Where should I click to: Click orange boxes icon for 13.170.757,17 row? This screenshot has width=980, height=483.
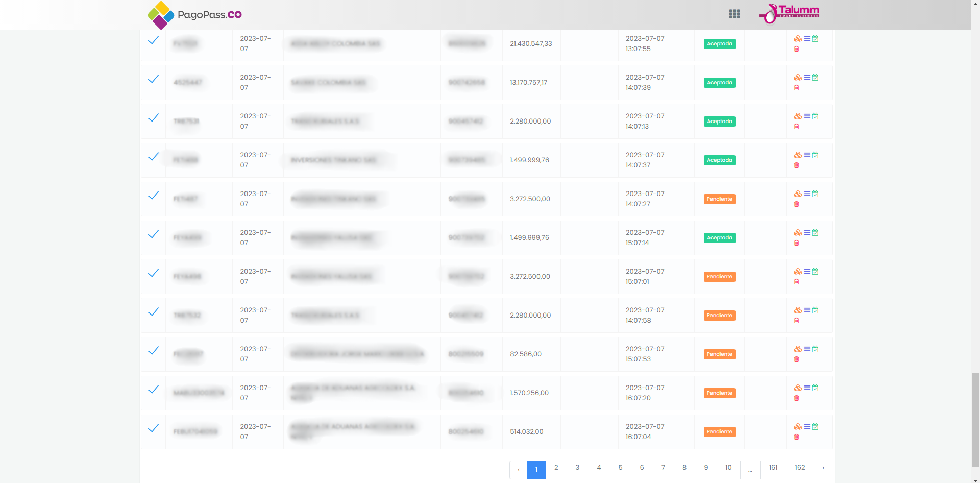click(797, 78)
